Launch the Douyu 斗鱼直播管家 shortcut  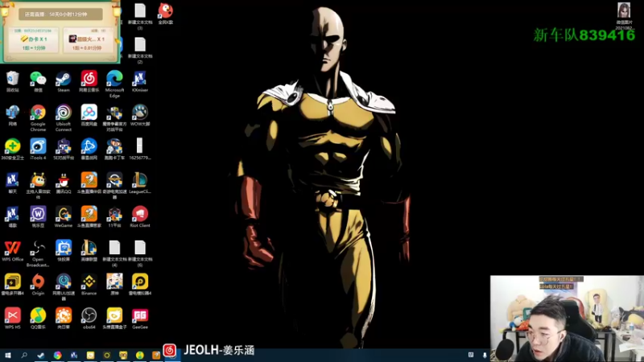tap(89, 215)
